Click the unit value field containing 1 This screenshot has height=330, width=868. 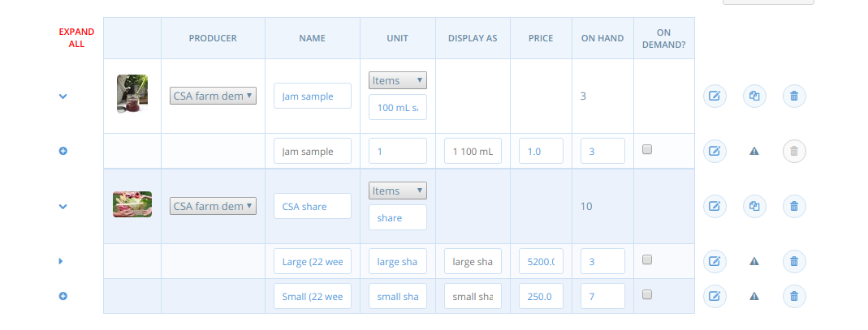click(x=398, y=151)
